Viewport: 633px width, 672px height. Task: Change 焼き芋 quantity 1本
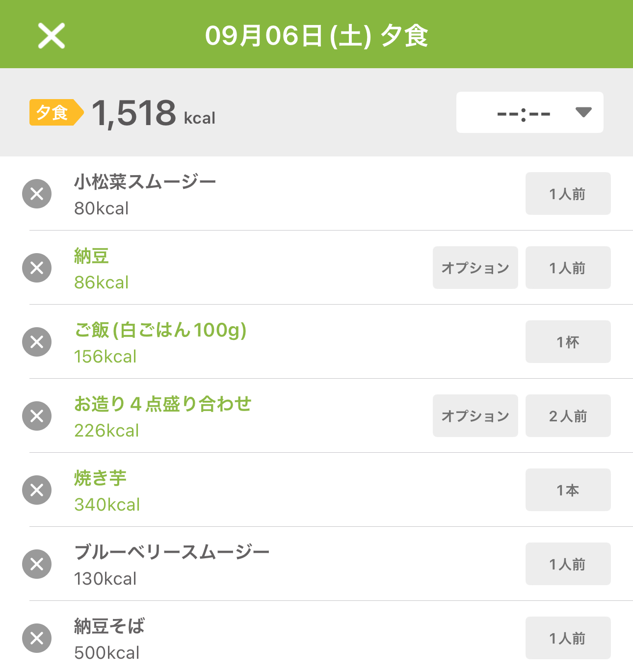coord(568,490)
